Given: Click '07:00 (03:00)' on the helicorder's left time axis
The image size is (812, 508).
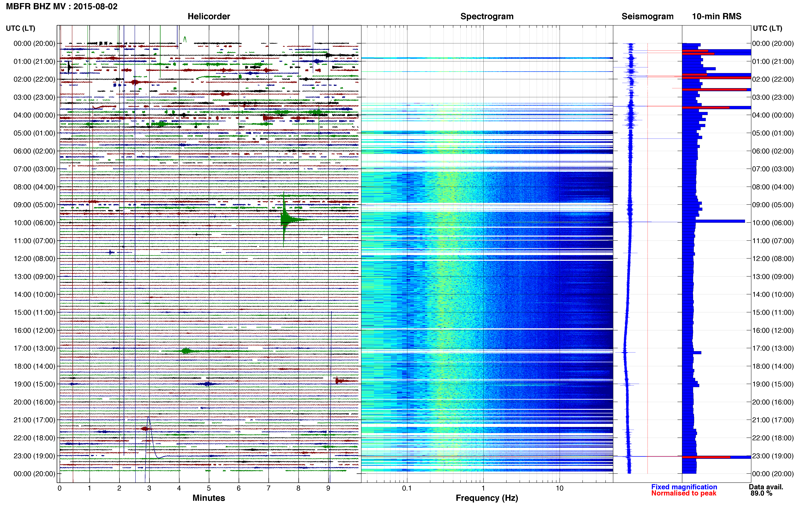Looking at the screenshot, I should (34, 169).
